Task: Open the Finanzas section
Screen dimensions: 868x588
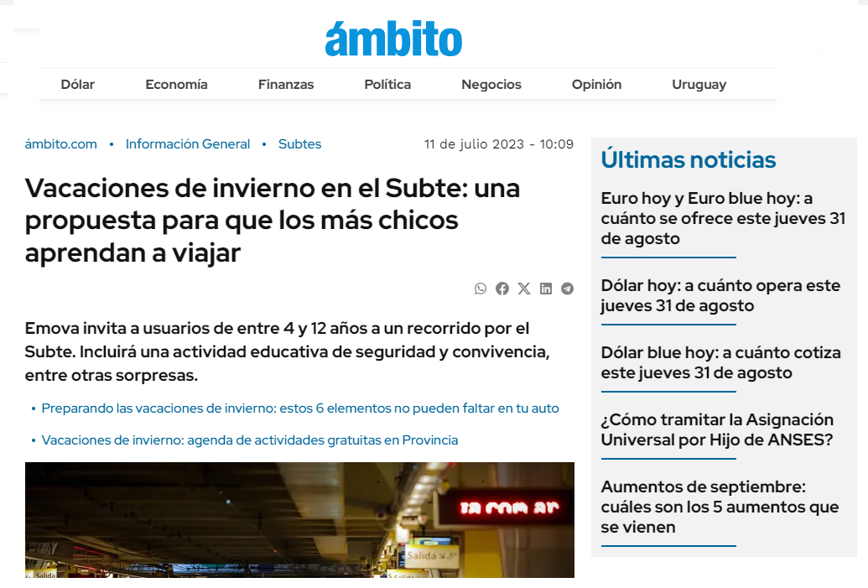Action: pos(286,85)
